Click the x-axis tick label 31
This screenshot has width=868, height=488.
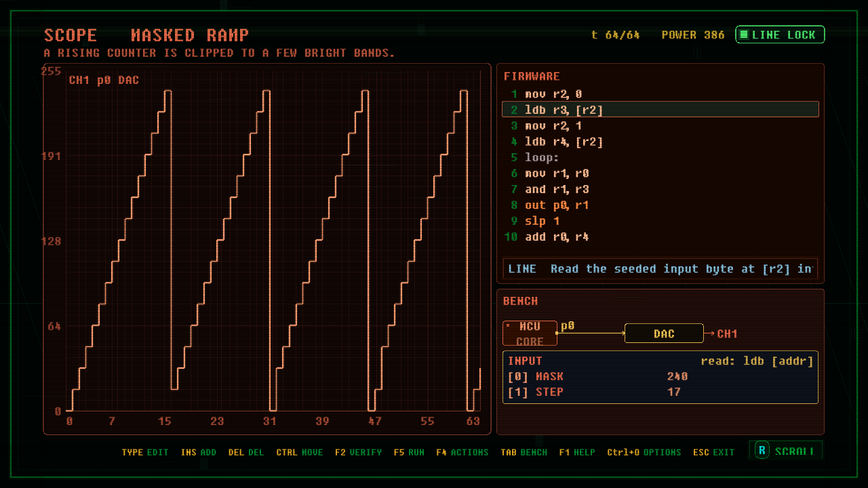click(x=270, y=421)
